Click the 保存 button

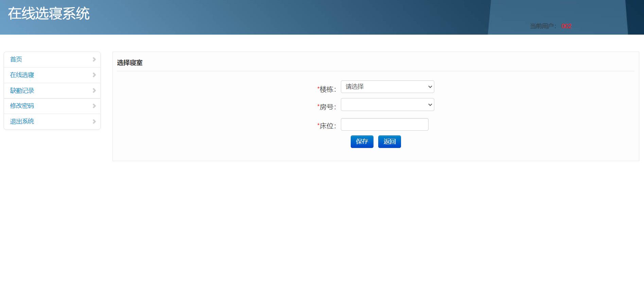coord(362,142)
